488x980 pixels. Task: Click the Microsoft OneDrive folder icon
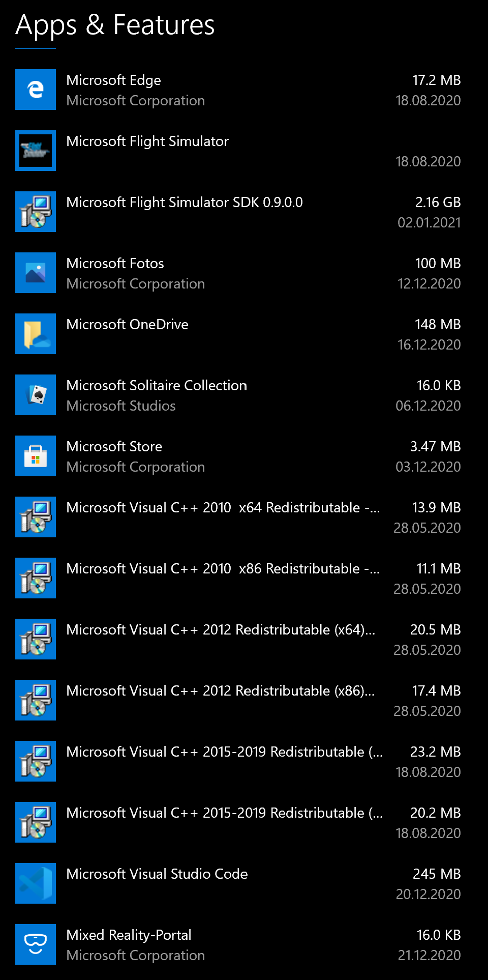[36, 334]
